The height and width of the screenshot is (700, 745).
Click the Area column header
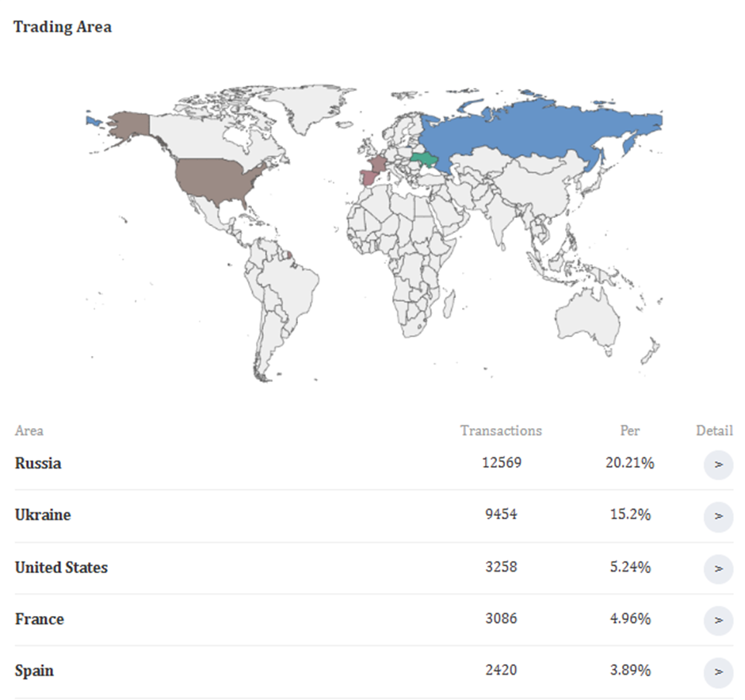[29, 431]
